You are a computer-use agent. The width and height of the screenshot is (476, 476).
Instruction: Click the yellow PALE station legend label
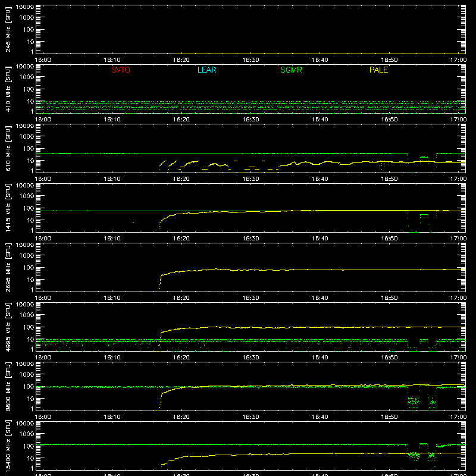[378, 70]
